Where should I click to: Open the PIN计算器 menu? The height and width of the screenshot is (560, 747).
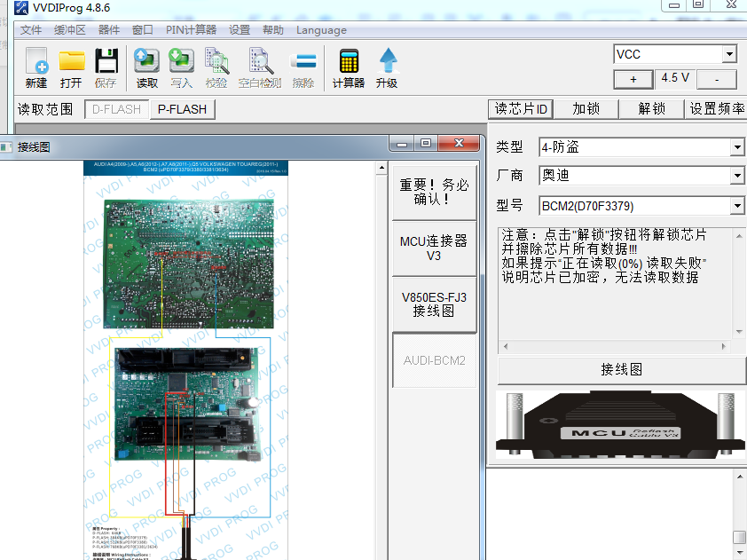tap(191, 30)
